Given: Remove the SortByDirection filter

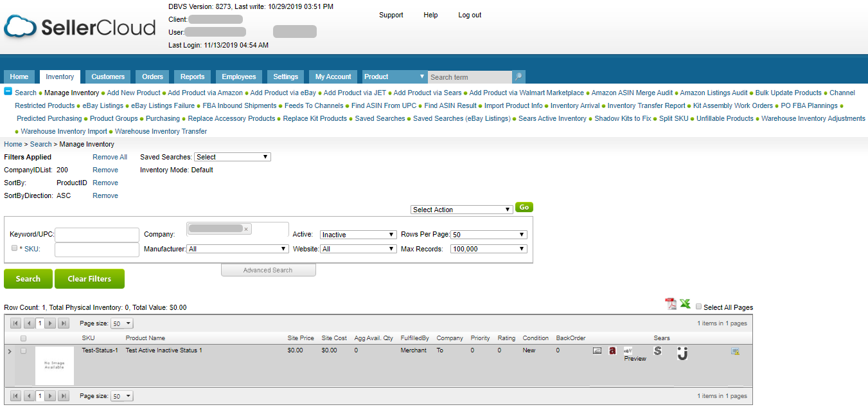Looking at the screenshot, I should [105, 195].
